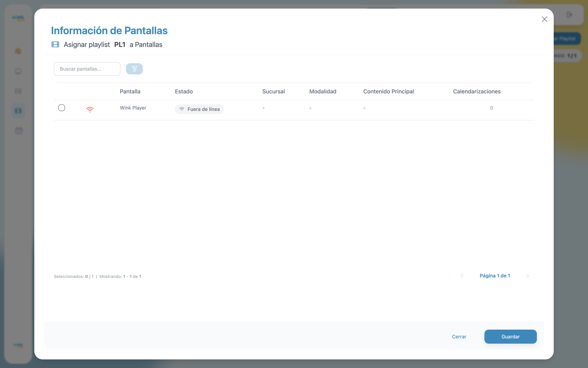The image size is (588, 368).
Task: Sort by the Pantalla column header
Action: [130, 91]
